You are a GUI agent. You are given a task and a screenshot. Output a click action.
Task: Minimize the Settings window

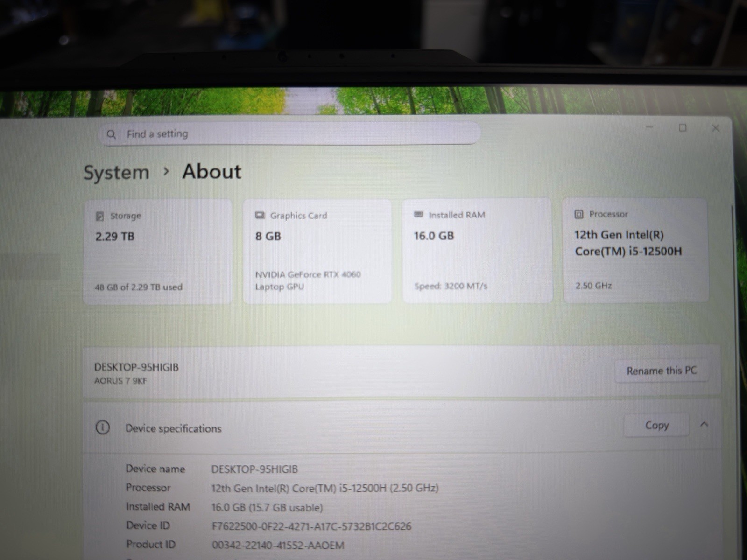coord(649,127)
